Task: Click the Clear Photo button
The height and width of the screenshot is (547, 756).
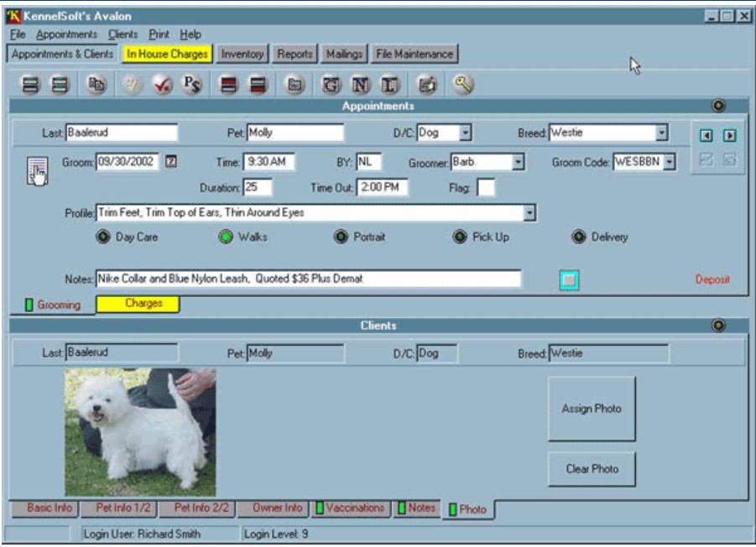Action: point(592,469)
